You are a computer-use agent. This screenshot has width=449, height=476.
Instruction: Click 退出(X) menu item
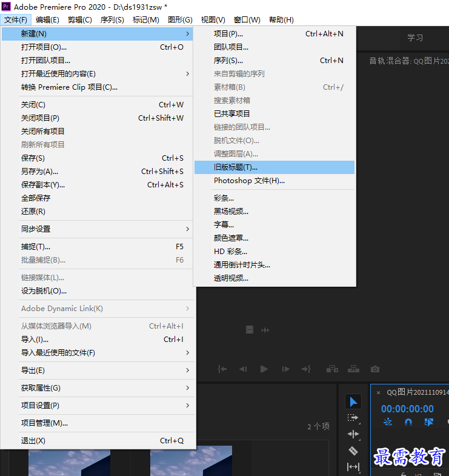pyautogui.click(x=97, y=441)
